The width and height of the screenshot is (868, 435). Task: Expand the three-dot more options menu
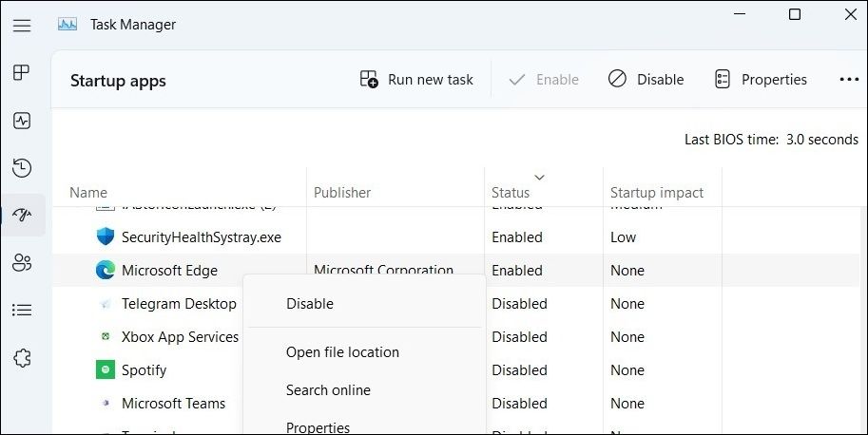click(849, 80)
